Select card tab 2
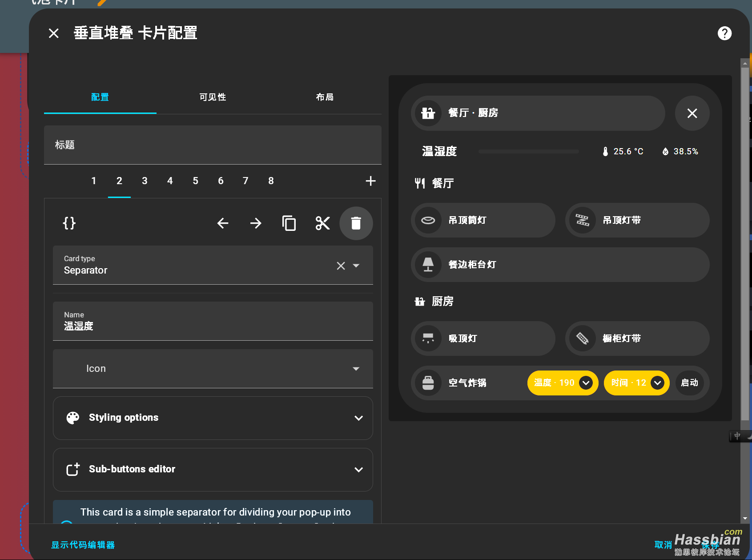 point(119,181)
